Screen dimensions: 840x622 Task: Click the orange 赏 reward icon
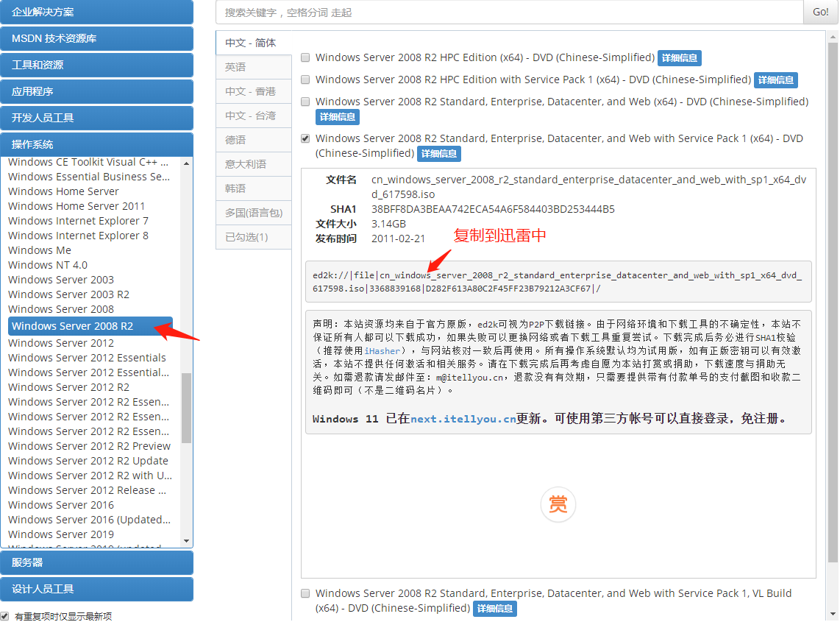click(x=558, y=504)
